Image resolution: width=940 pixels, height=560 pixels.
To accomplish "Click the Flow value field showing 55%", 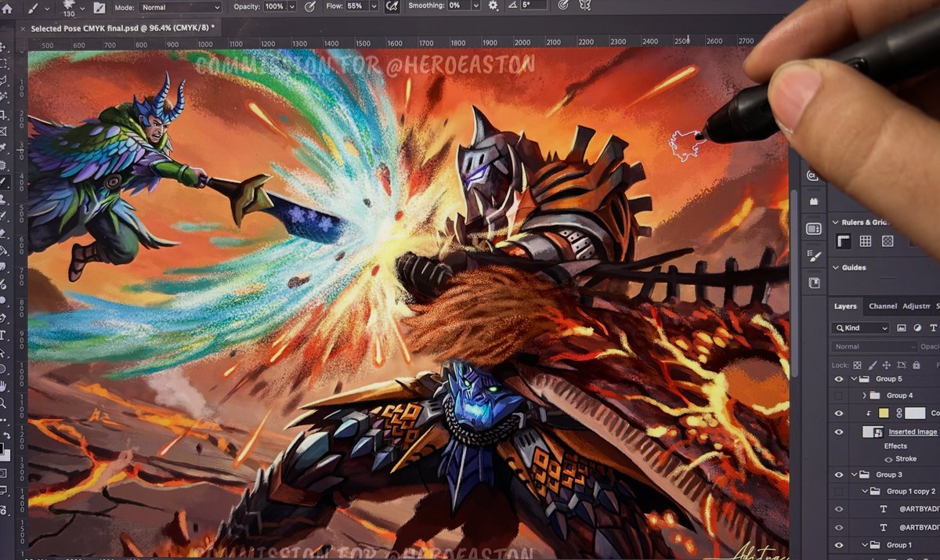I will 356,6.
